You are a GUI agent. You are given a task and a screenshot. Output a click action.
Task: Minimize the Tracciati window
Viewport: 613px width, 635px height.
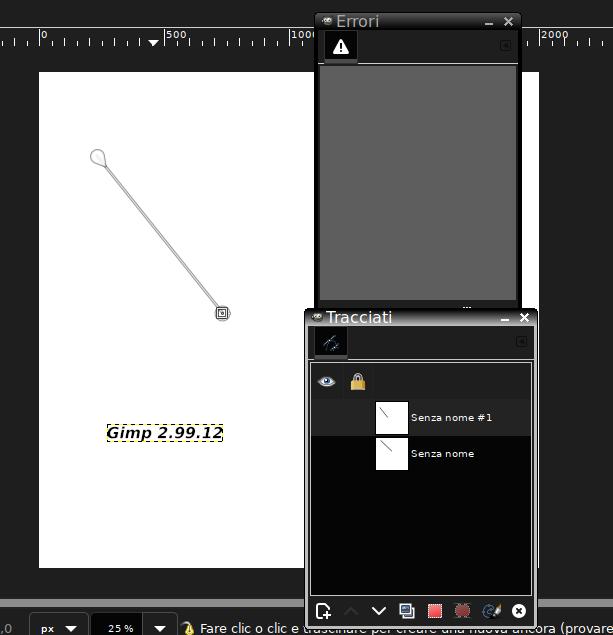pyautogui.click(x=504, y=319)
